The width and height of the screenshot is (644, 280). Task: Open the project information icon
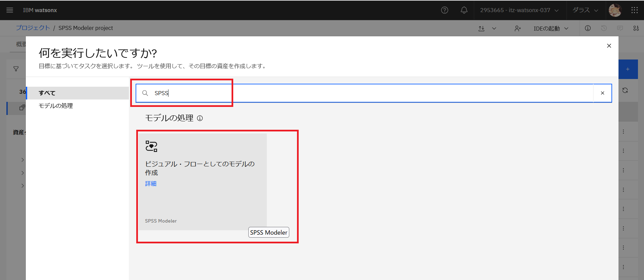588,28
